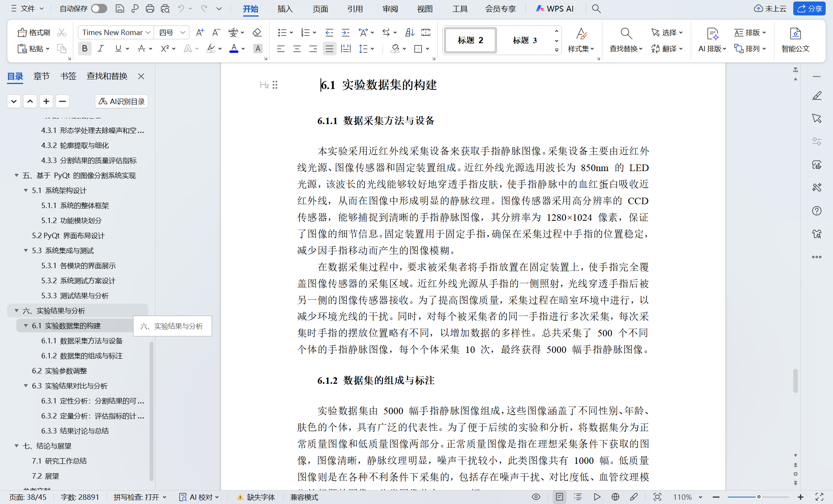Open 拼写检查 spell check status
833x504 pixels.
tap(140, 497)
